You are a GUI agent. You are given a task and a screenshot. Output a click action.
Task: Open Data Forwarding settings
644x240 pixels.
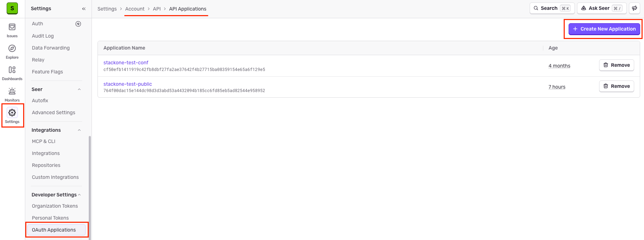coord(51,48)
